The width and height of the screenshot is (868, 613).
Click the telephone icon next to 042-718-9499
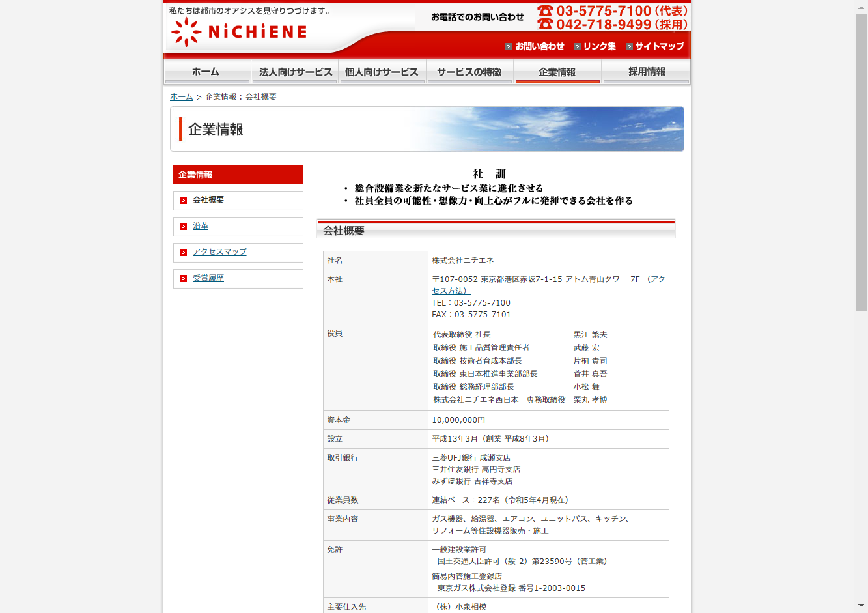(x=545, y=24)
